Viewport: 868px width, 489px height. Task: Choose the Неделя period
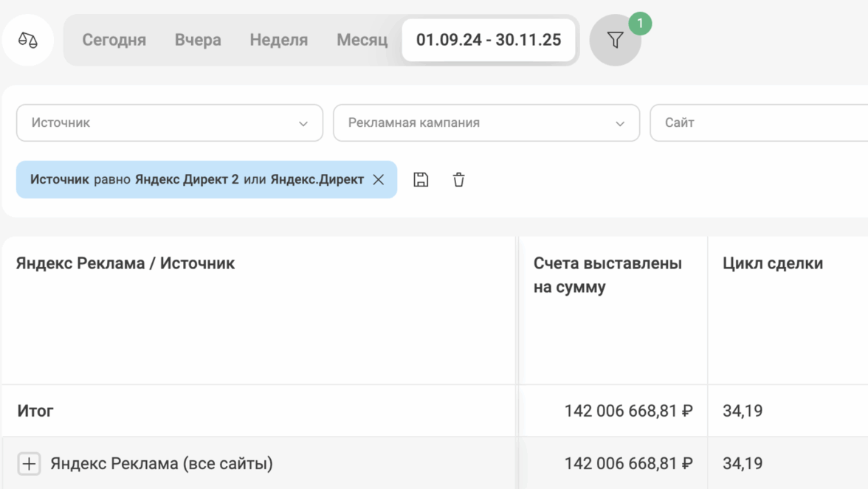coord(278,40)
